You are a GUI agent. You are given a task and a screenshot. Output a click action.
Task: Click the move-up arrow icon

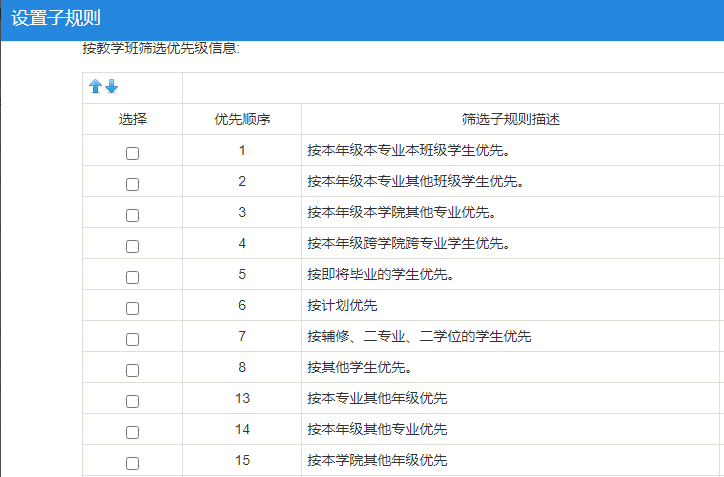pos(96,87)
